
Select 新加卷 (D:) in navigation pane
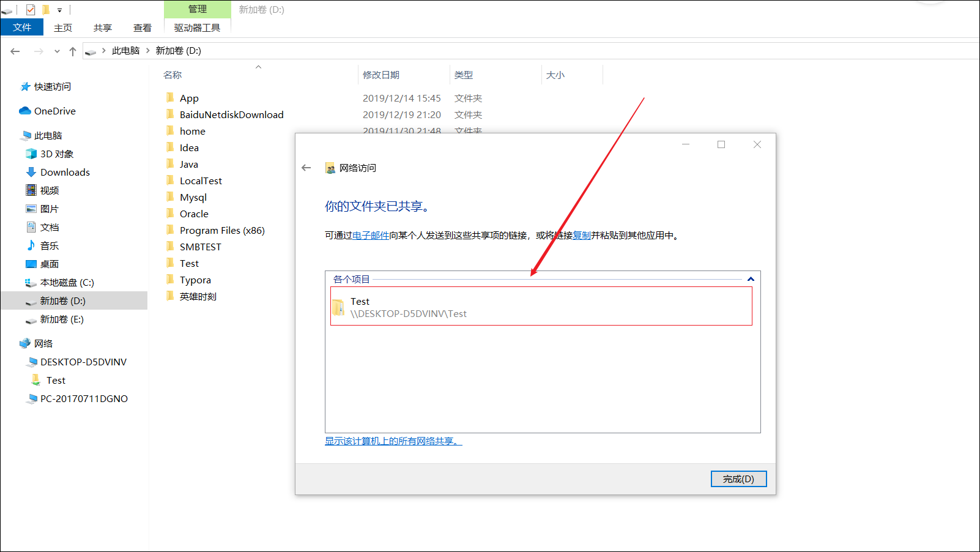click(x=73, y=301)
